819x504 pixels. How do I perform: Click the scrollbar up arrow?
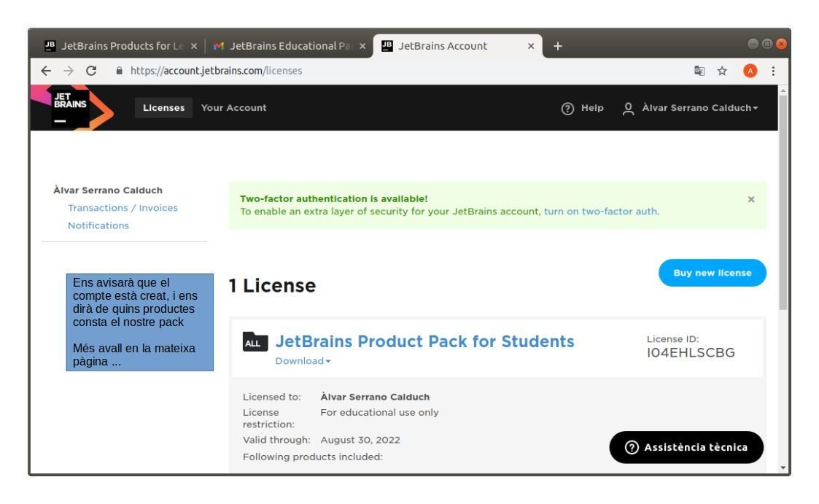783,90
